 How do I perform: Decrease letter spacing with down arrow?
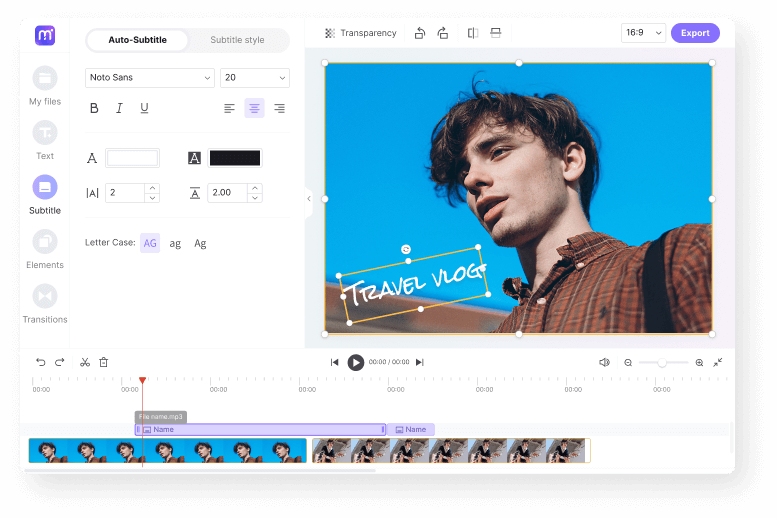tap(153, 198)
